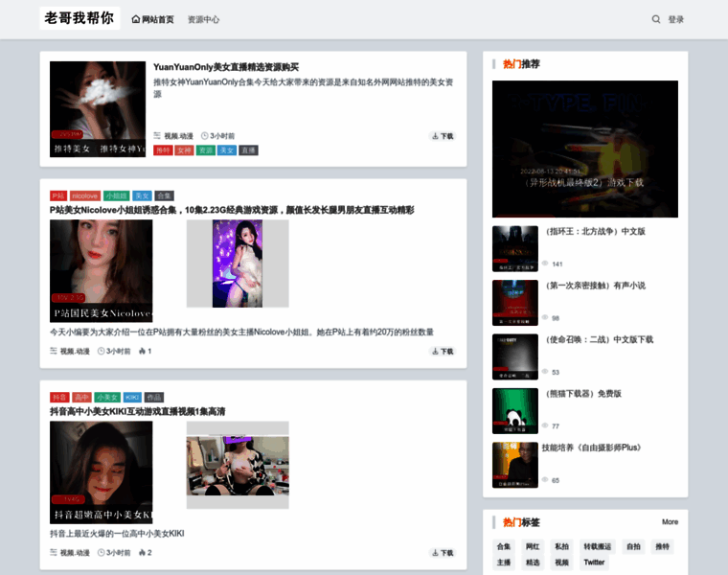728x575 pixels.
Task: Click the category icon beside 视频.动漫 in first post
Action: tap(157, 136)
